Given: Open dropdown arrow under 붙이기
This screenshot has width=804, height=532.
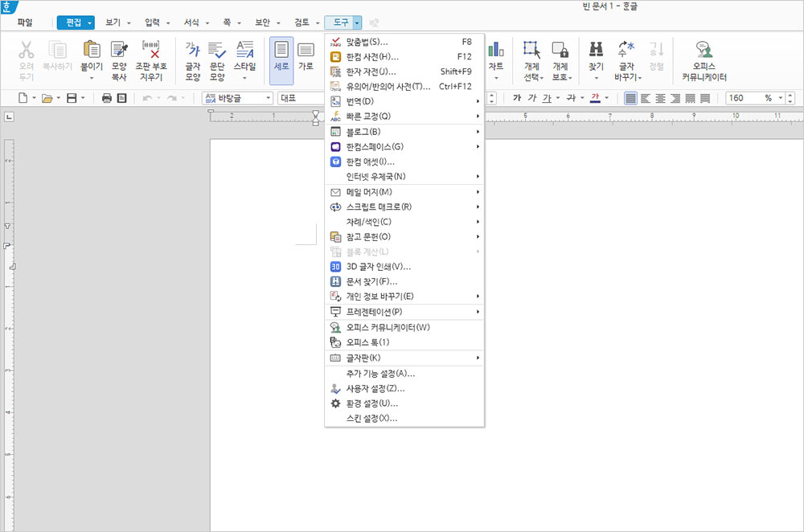Looking at the screenshot, I should [92, 79].
